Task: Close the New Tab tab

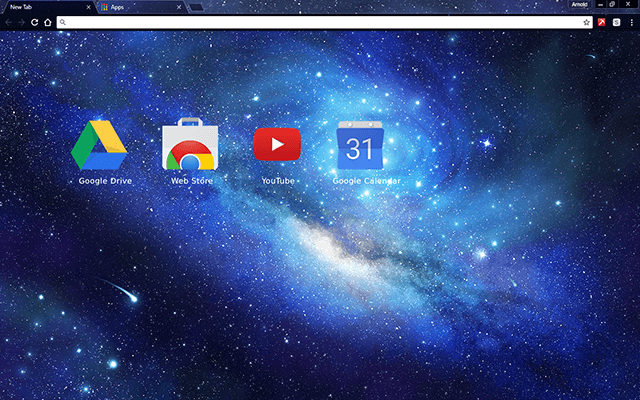Action: click(x=88, y=7)
